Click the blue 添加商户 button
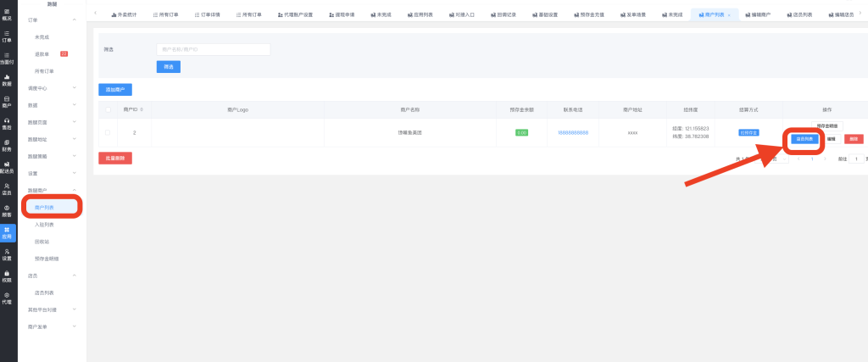The image size is (868, 362). [115, 89]
